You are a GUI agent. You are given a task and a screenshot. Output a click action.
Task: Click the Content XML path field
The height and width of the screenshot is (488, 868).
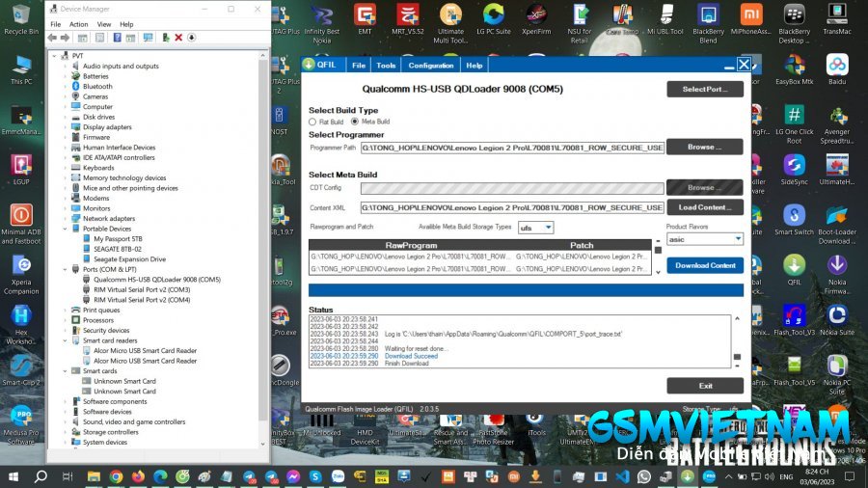pos(512,207)
